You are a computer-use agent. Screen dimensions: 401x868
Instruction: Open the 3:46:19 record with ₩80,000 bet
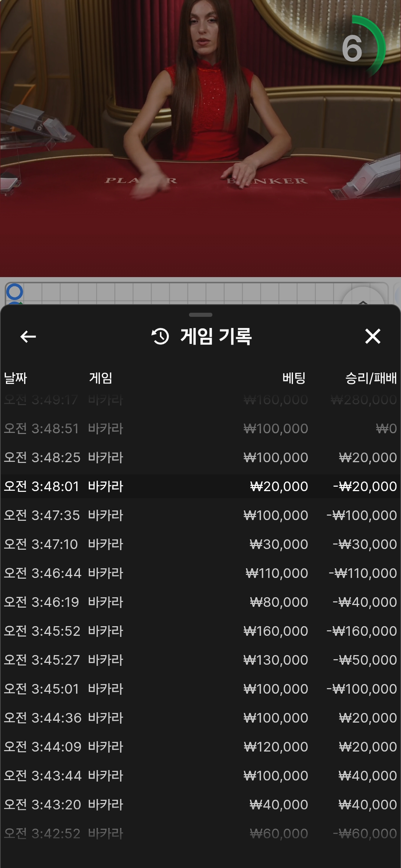(x=200, y=602)
